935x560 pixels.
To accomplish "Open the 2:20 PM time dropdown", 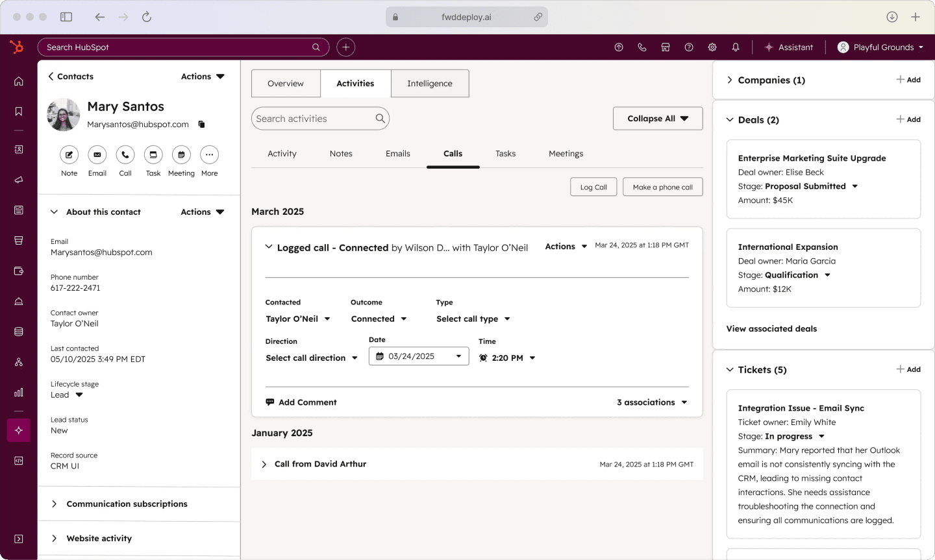I will coord(507,358).
